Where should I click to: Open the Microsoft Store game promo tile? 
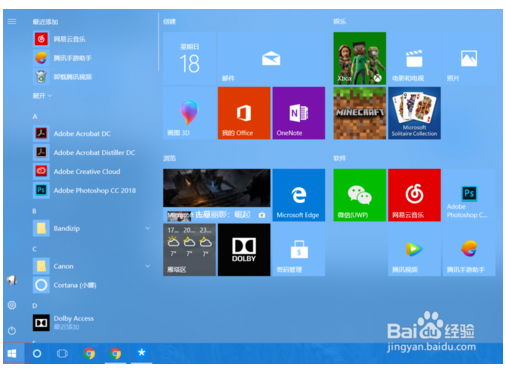coord(217,195)
